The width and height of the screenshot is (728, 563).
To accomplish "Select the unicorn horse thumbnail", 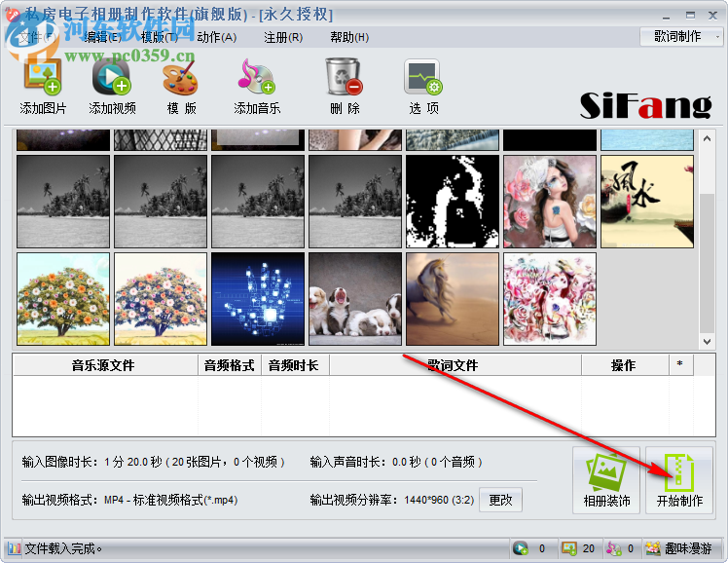I will [453, 299].
